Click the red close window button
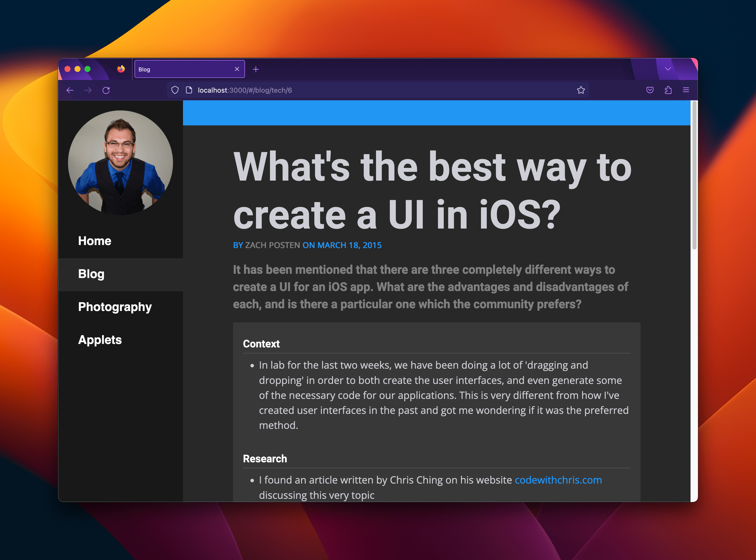Image resolution: width=756 pixels, height=560 pixels. coord(67,69)
